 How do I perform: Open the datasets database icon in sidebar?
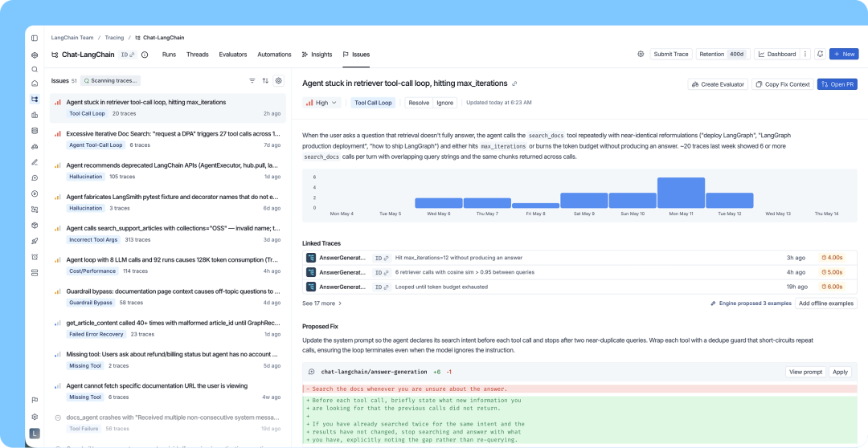[x=35, y=131]
